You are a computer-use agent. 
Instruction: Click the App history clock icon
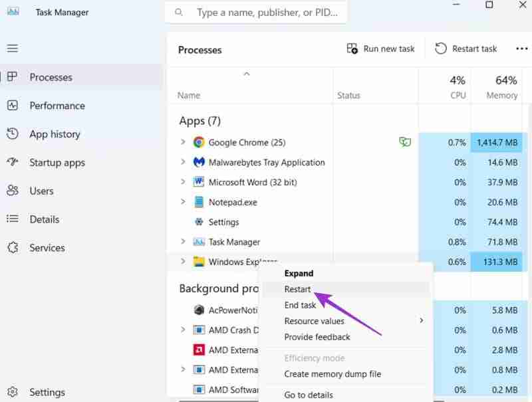12,134
